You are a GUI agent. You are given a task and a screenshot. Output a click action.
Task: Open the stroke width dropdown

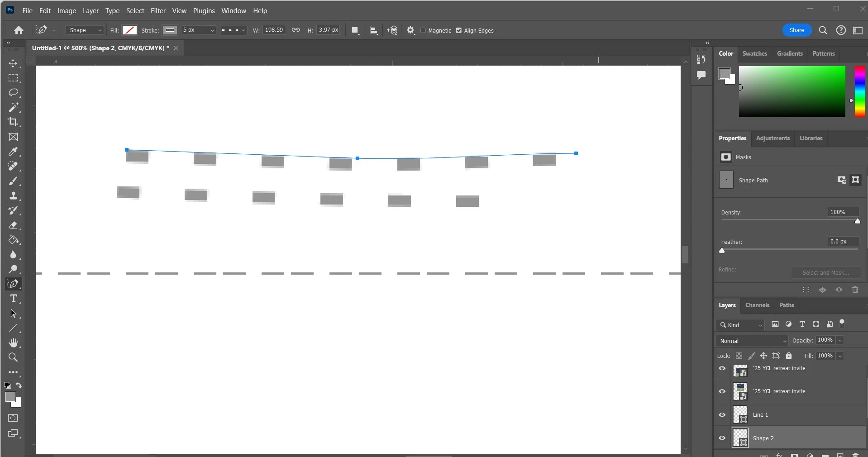(x=212, y=30)
